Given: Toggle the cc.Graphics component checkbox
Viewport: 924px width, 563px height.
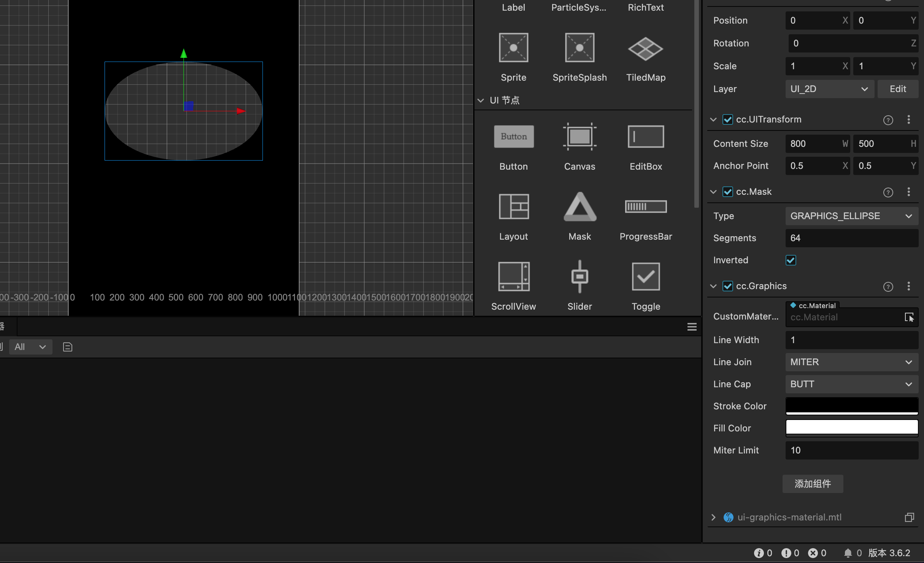Looking at the screenshot, I should [x=727, y=286].
